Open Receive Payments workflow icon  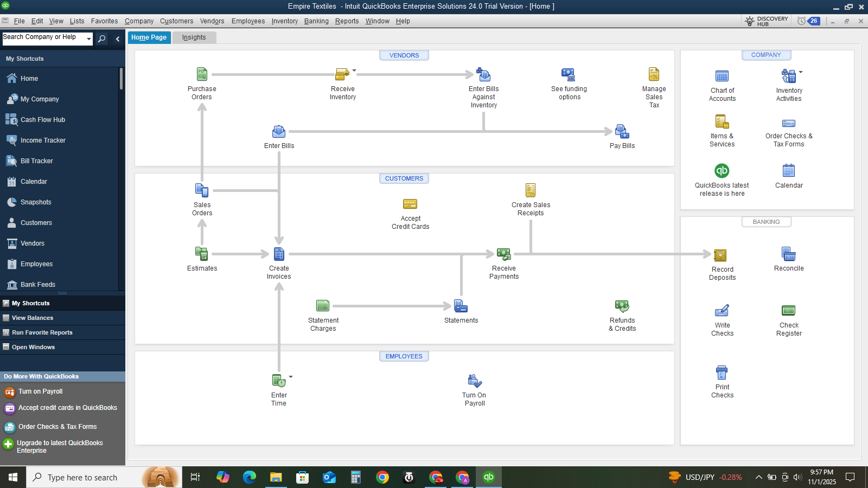504,254
